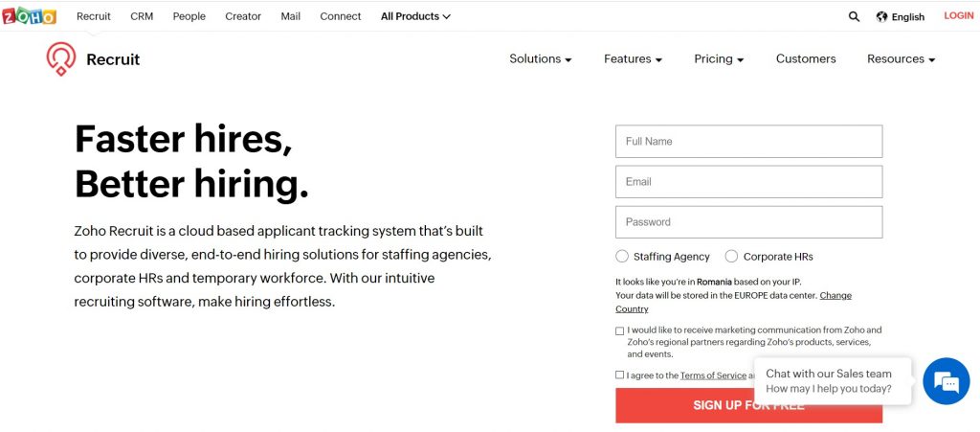Open search with the magnifier icon

pyautogui.click(x=854, y=17)
